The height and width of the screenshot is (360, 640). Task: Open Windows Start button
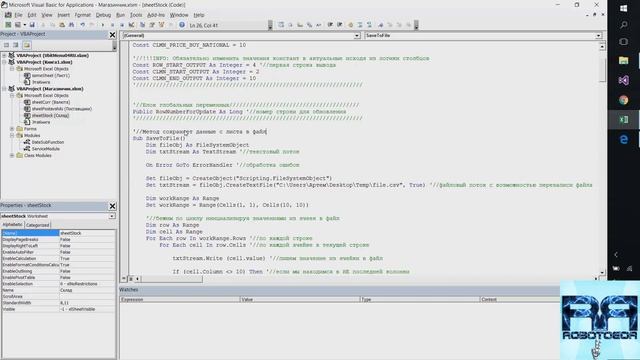tap(623, 8)
